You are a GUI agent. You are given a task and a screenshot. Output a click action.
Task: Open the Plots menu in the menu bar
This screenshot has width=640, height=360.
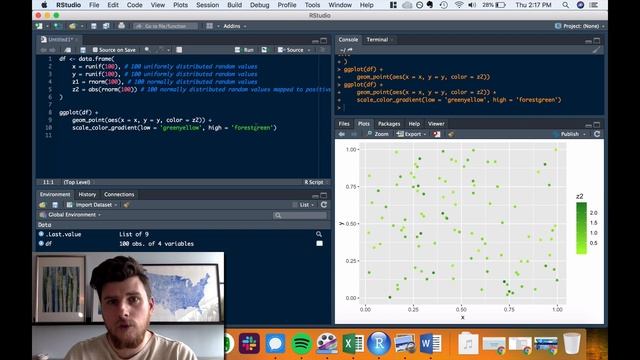180,5
